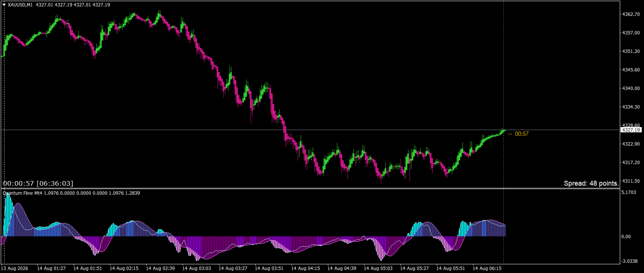Image resolution: width=644 pixels, height=273 pixels.
Task: Click the 14 Aug 03:27 time label
Action: click(x=233, y=268)
